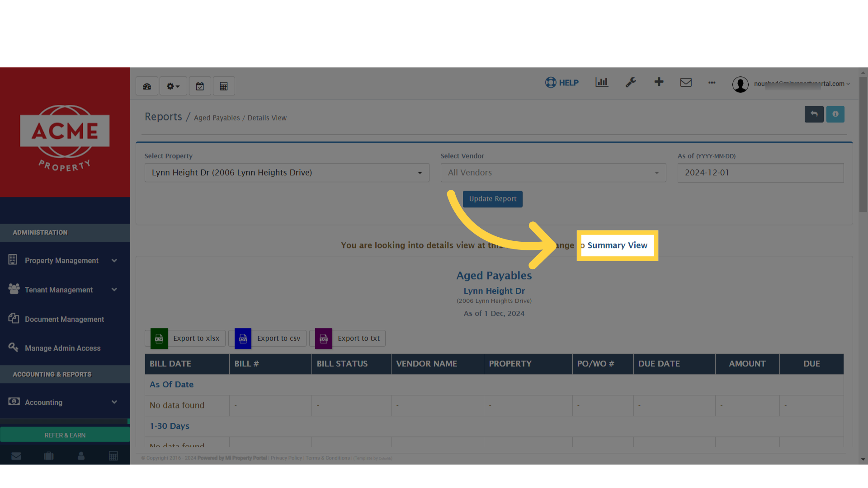
Task: Click the blue info button
Action: (x=835, y=114)
